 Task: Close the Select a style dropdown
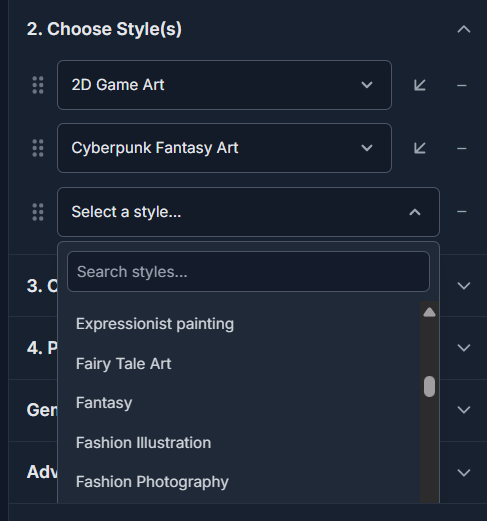click(x=248, y=212)
